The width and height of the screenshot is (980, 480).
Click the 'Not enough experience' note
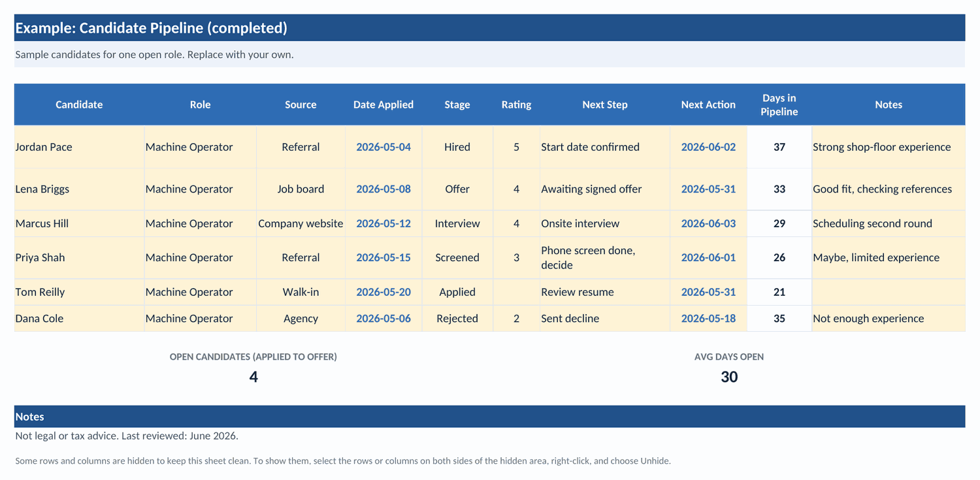pos(889,319)
